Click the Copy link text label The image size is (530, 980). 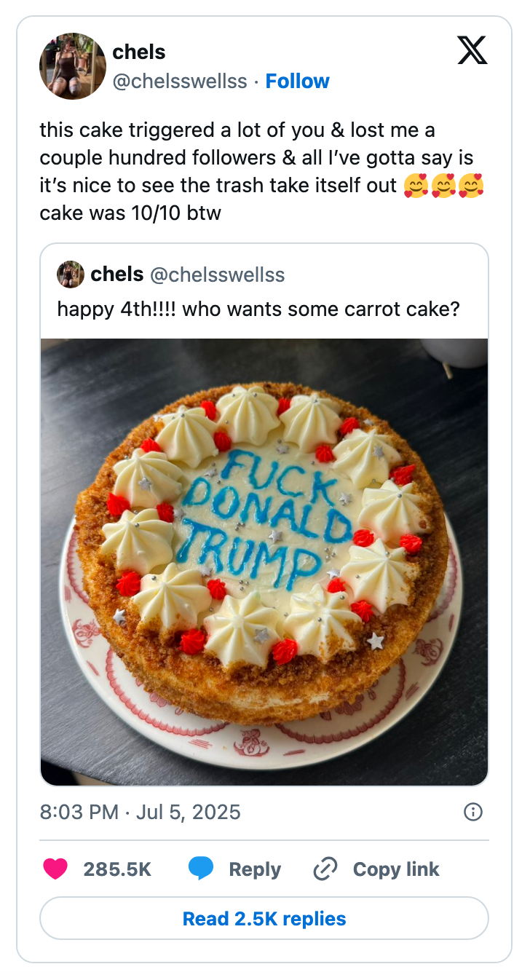(x=395, y=869)
